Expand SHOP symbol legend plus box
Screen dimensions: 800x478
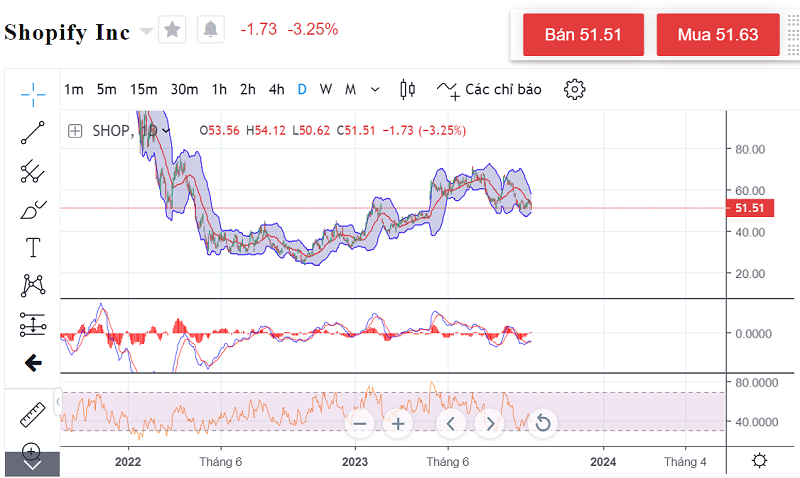click(75, 130)
